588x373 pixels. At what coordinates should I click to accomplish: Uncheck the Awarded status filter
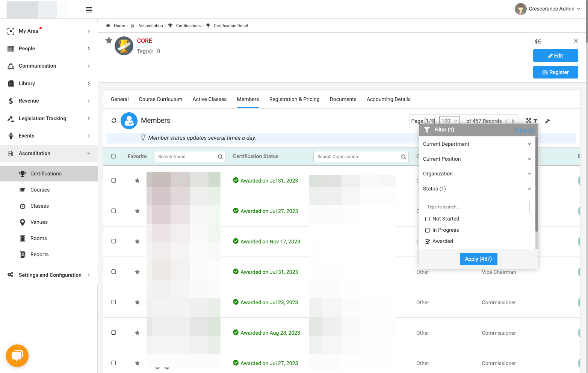pyautogui.click(x=428, y=242)
